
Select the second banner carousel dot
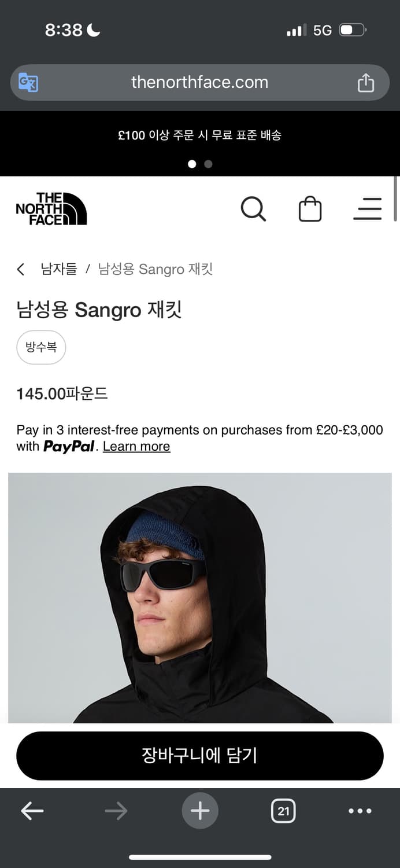(208, 164)
